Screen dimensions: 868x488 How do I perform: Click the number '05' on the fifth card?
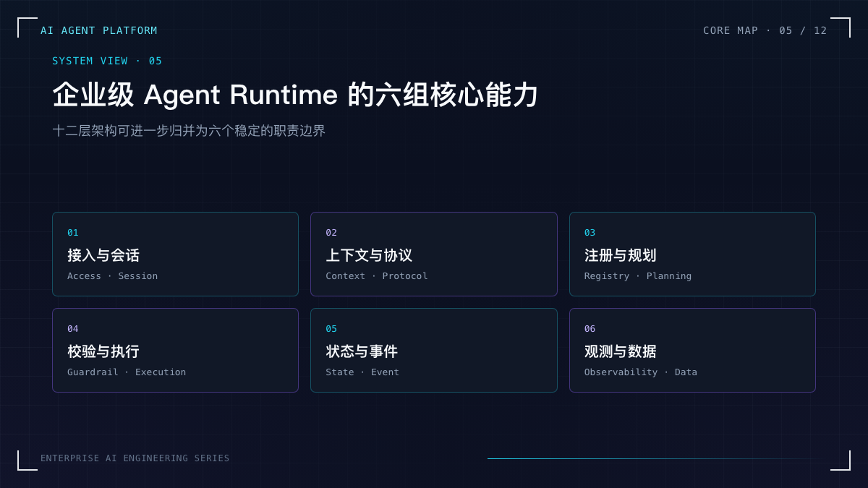(x=331, y=329)
